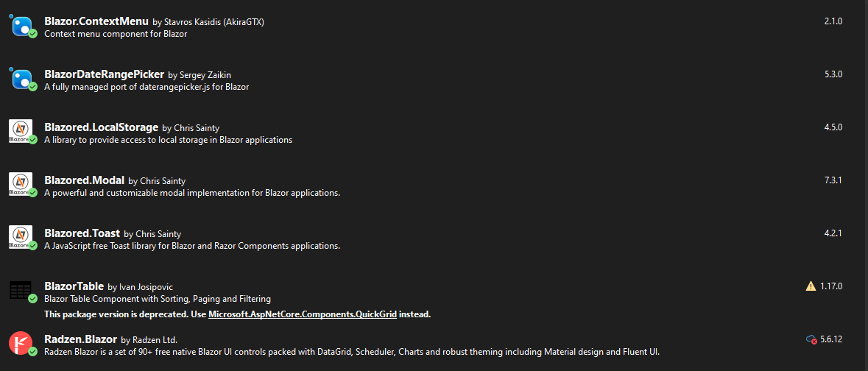
Task: Click the Radzen.Blazor version 5.6.12
Action: click(831, 339)
